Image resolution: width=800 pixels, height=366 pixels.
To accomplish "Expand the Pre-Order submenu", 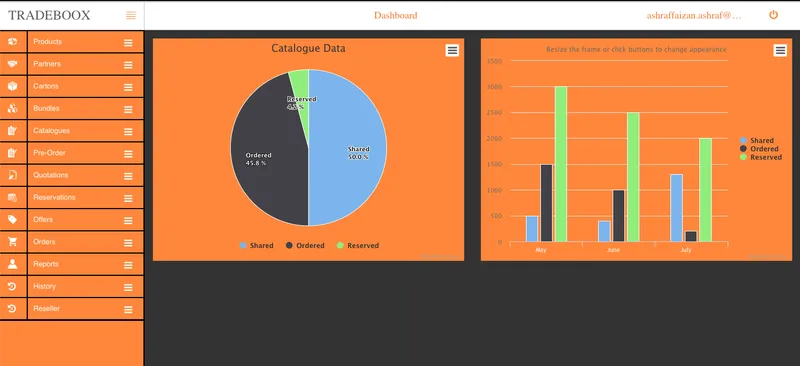I will point(128,154).
